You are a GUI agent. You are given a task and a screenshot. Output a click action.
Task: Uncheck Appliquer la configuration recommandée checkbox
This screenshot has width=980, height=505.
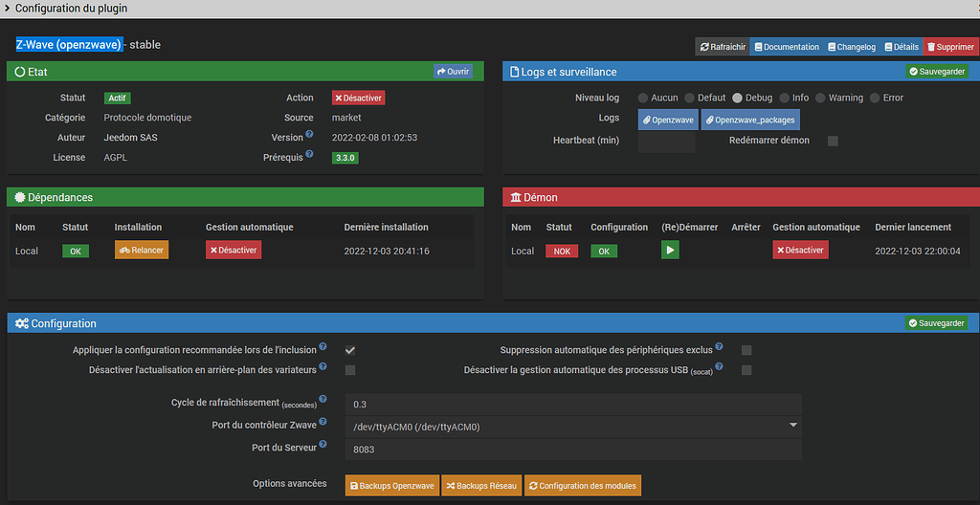(350, 350)
